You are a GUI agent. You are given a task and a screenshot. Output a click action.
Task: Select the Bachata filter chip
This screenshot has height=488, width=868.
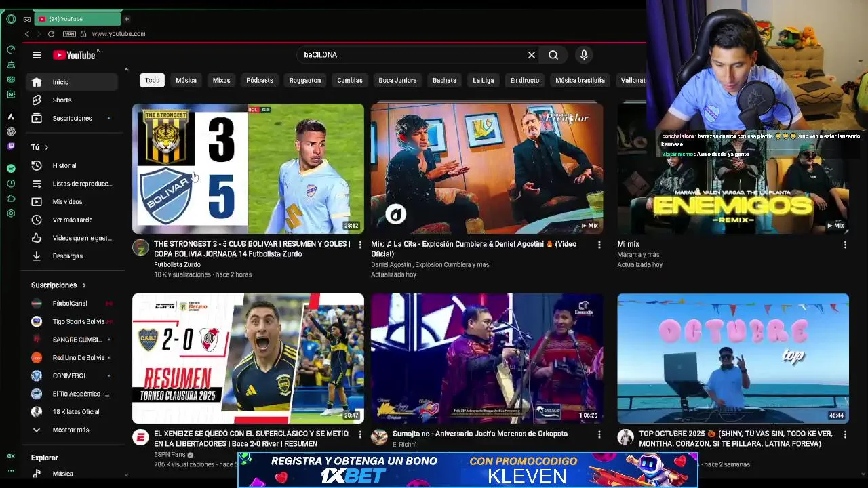click(x=445, y=80)
